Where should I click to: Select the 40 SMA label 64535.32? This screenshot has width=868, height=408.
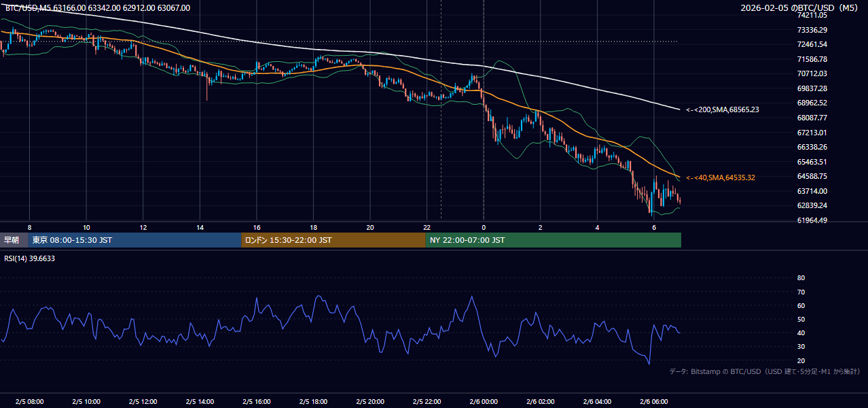720,177
